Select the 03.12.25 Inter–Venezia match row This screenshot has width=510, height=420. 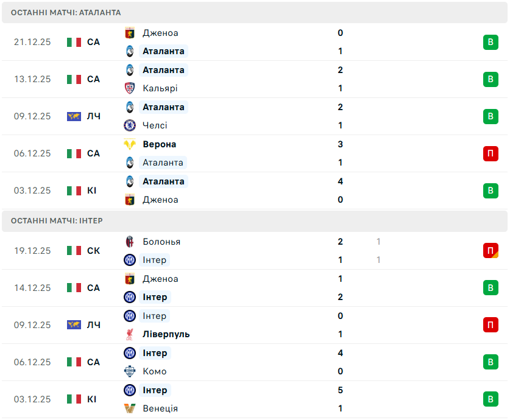point(255,399)
